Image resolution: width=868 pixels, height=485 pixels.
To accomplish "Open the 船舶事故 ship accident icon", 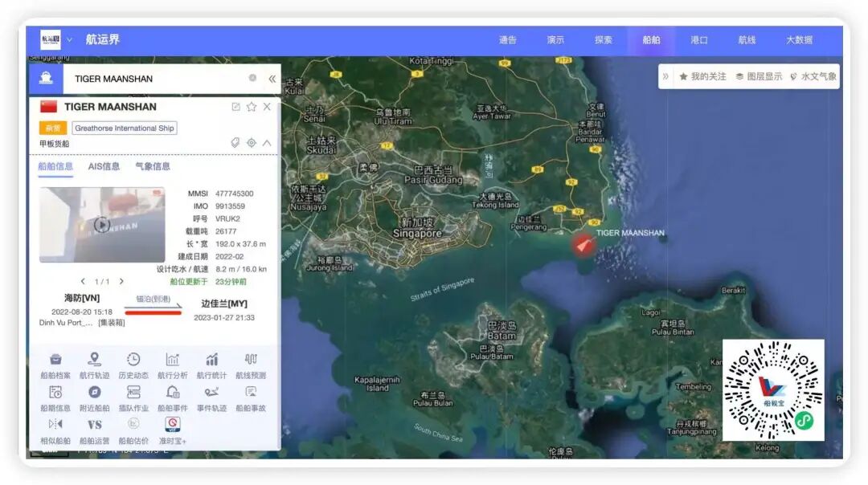I will (x=251, y=392).
